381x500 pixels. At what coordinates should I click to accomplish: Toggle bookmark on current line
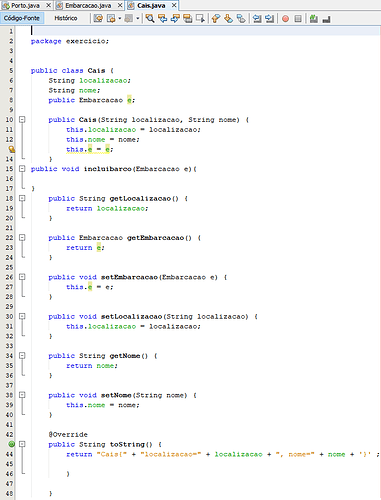pyautogui.click(x=241, y=18)
